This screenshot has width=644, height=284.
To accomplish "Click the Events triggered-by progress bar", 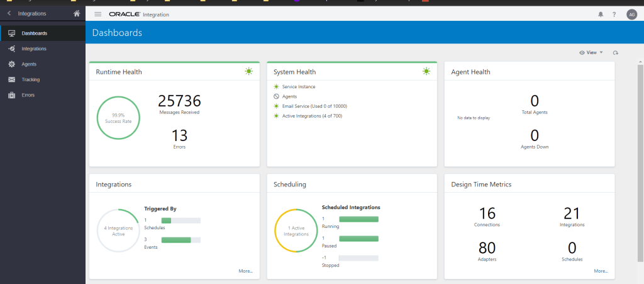I will click(180, 240).
